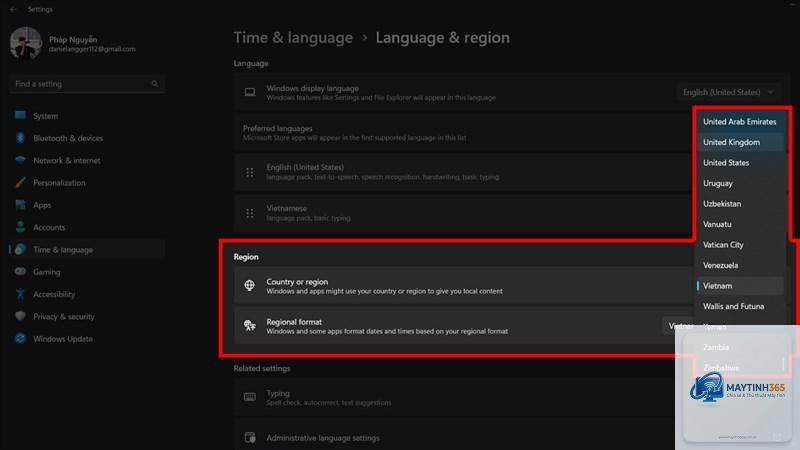The width and height of the screenshot is (800, 450).
Task: Select Uruguay in the country list
Action: 740,183
